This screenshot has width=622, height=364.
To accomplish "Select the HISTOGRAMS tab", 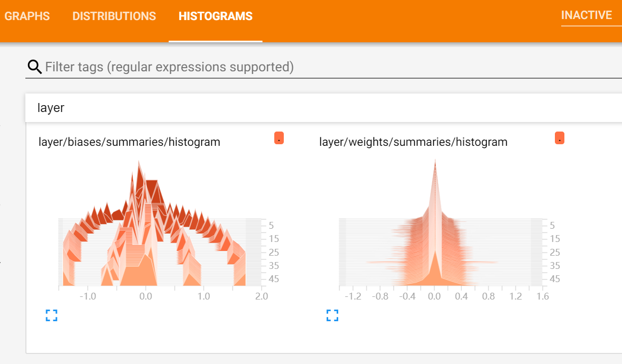I will pyautogui.click(x=216, y=16).
